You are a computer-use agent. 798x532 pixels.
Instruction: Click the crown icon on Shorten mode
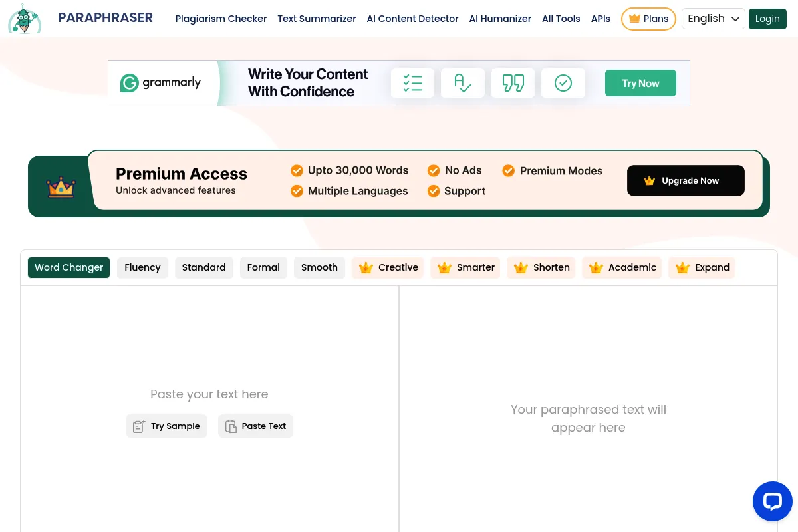pyautogui.click(x=521, y=267)
